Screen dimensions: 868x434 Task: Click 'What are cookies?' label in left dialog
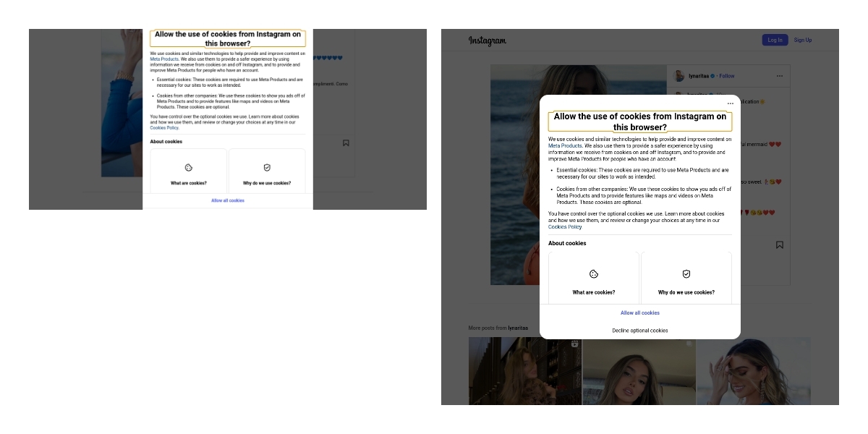(189, 184)
